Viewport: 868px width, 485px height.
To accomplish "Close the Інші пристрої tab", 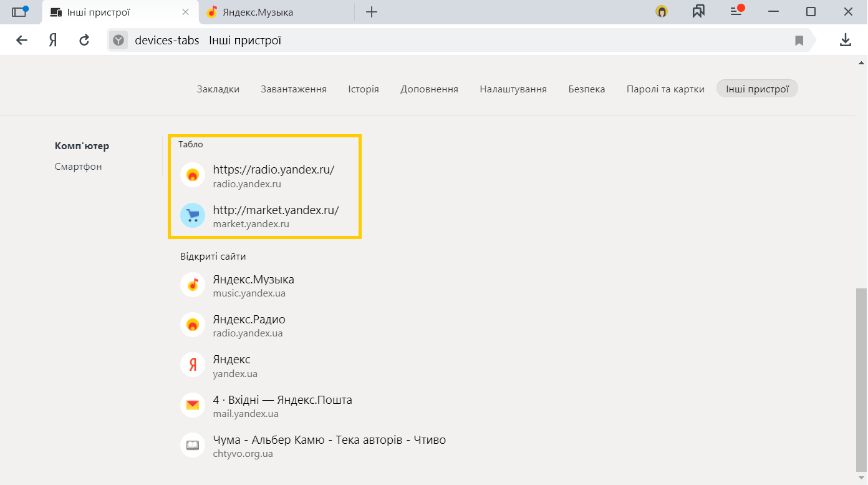I will 185,12.
